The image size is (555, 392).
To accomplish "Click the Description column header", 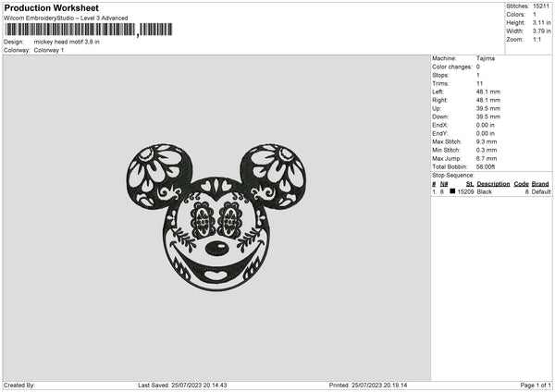I will 493,184.
